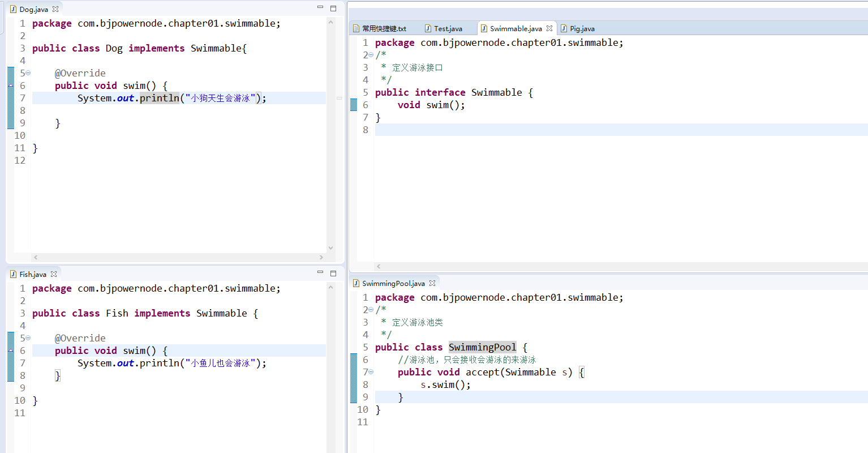
Task: Click the comment '//游泳池，只会接收会游泳的来游泳'
Action: click(x=467, y=360)
